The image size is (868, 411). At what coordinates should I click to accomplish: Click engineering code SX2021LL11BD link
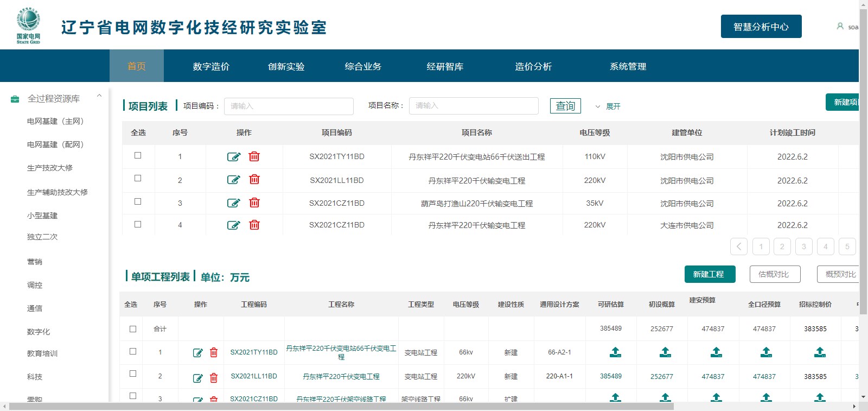[254, 376]
